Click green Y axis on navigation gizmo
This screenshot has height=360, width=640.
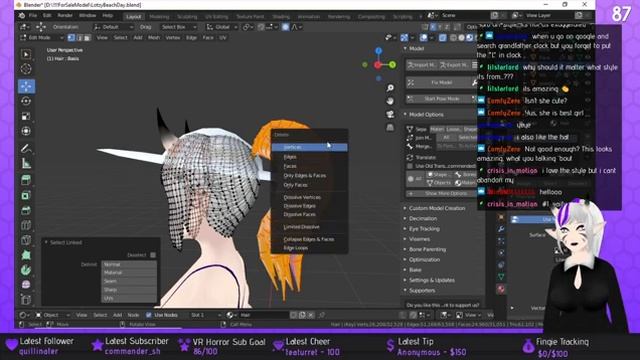tap(392, 64)
